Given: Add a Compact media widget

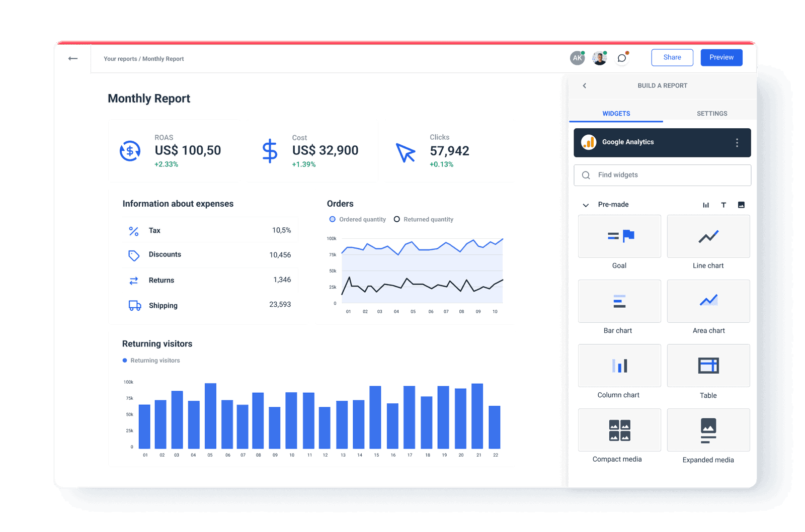Looking at the screenshot, I should click(x=619, y=430).
